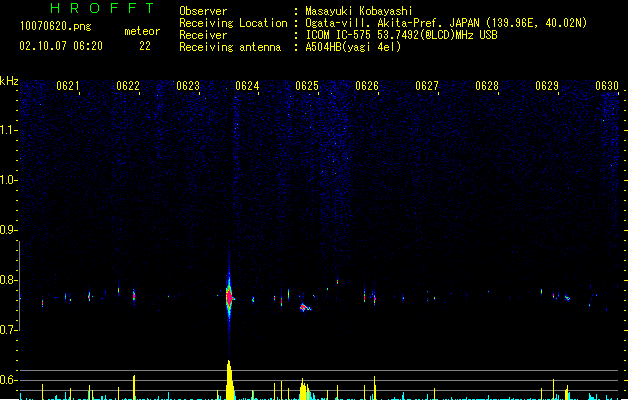629x400 pixels.
Task: Click the 0.7 kHz frequency label
Action: point(8,330)
